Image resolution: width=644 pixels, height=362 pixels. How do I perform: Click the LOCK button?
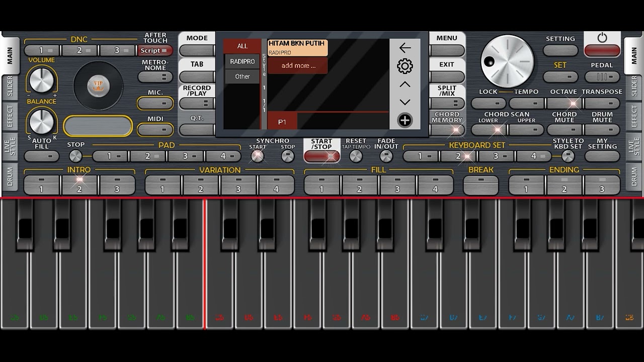point(489,104)
